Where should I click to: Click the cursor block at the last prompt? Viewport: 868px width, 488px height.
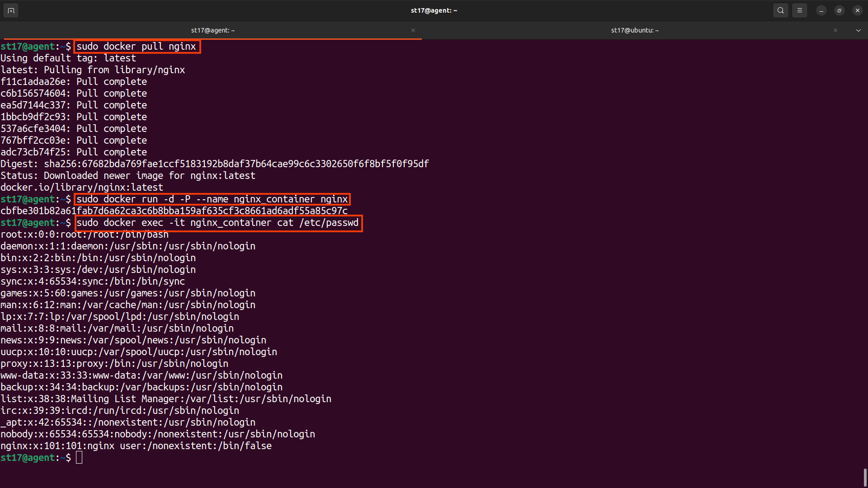79,458
